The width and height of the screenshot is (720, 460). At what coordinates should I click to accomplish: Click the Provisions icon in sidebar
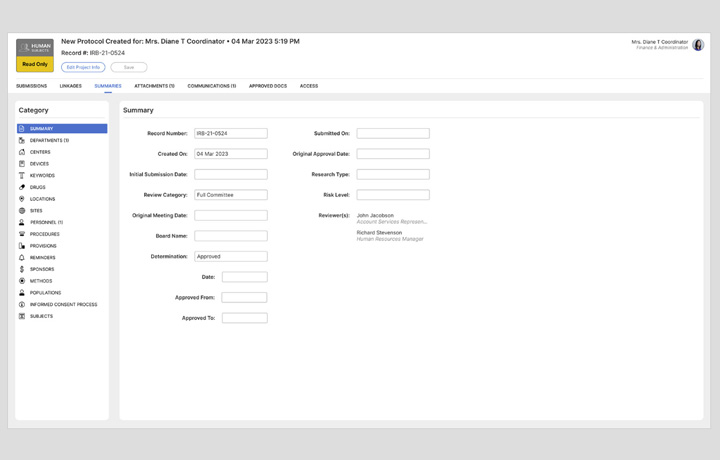22,246
